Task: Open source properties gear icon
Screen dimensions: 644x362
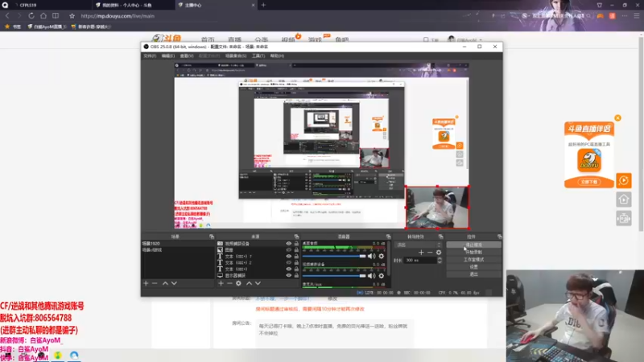Action: pyautogui.click(x=238, y=283)
